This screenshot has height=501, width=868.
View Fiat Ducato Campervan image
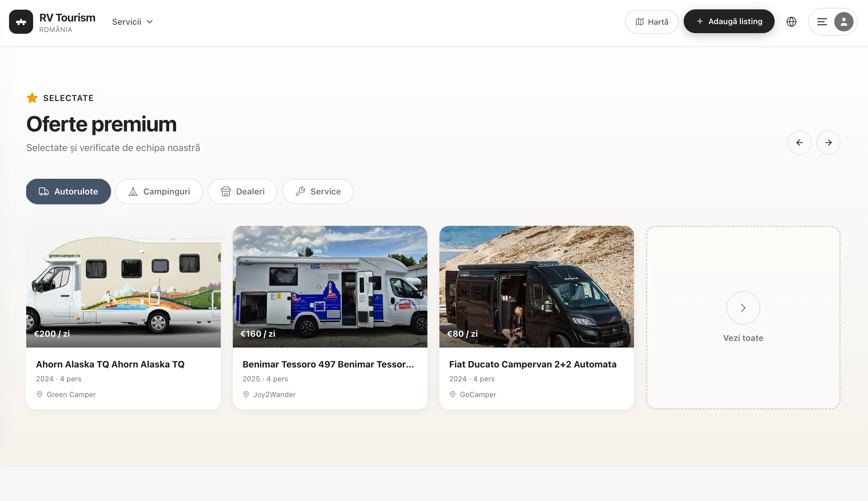(x=536, y=286)
